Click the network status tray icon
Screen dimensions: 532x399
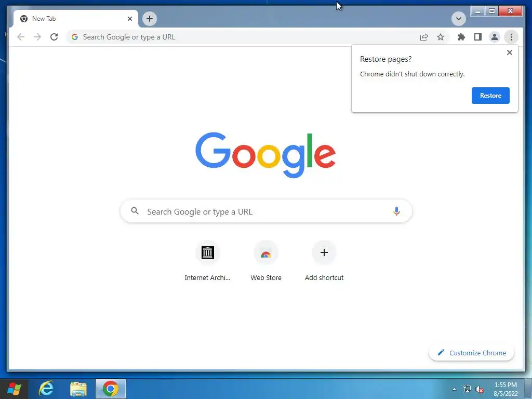coord(467,389)
